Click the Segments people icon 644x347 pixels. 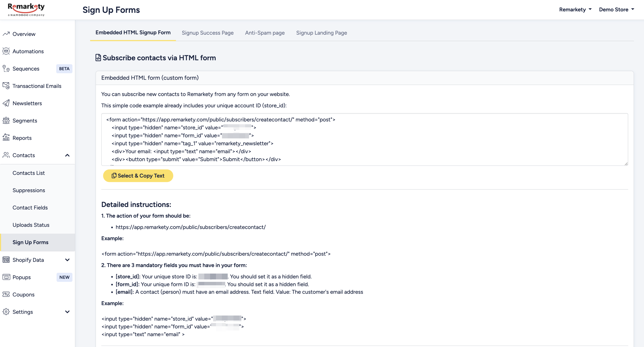pyautogui.click(x=6, y=120)
